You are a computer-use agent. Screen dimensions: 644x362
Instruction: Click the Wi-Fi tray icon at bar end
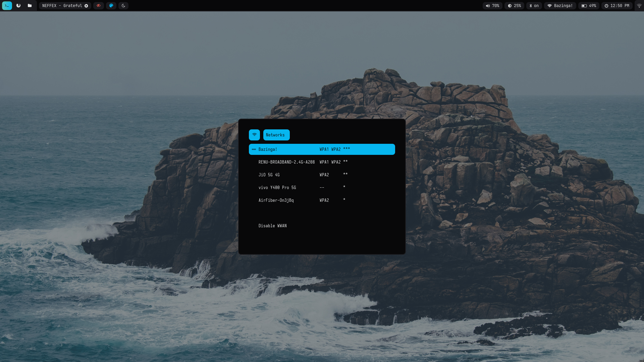pyautogui.click(x=639, y=6)
